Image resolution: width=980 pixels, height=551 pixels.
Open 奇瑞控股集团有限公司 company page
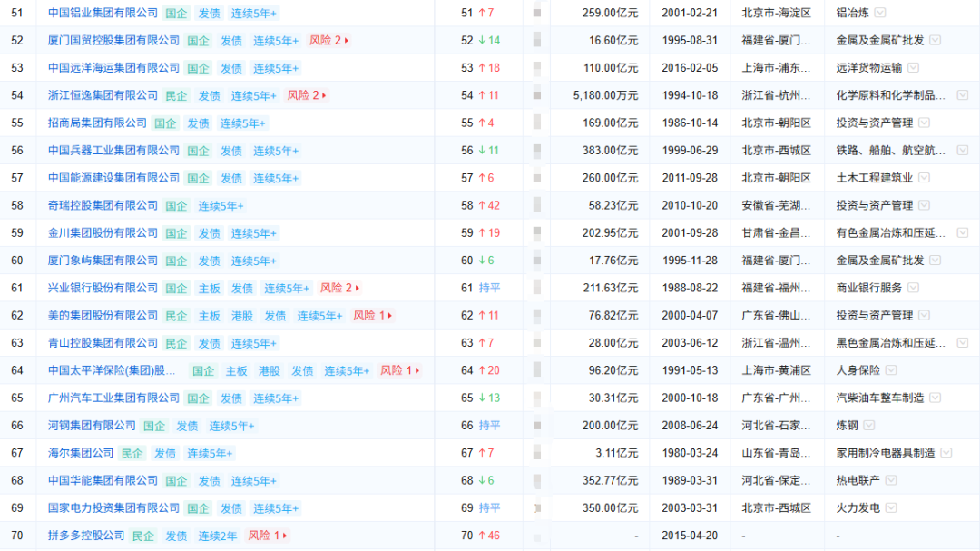pyautogui.click(x=103, y=205)
